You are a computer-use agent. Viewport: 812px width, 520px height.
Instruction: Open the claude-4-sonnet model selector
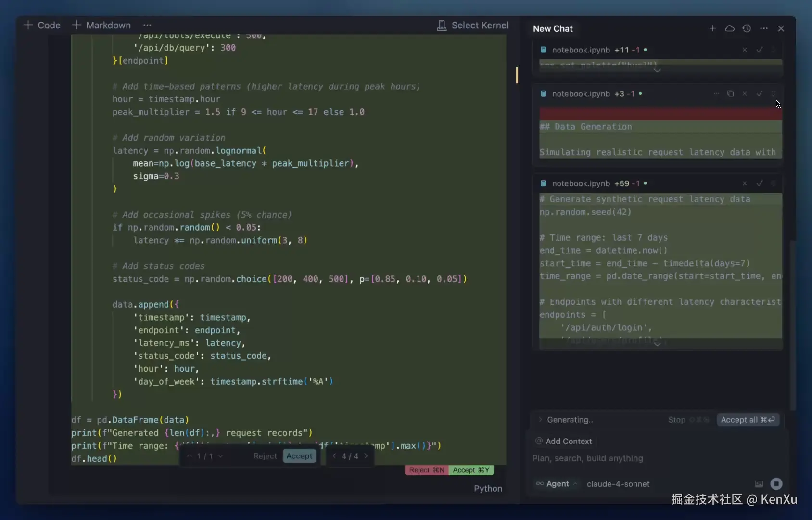click(x=618, y=484)
